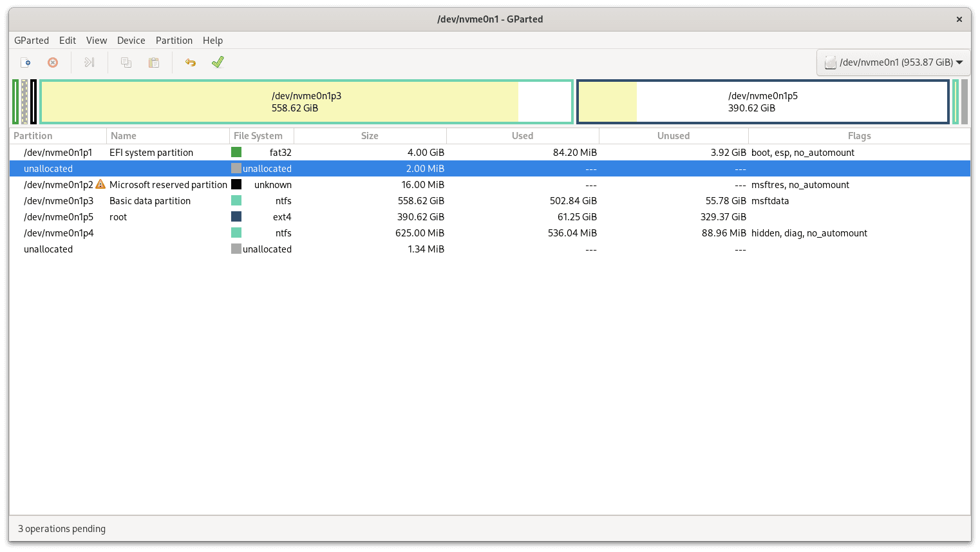Viewport: 980px width, 552px height.
Task: Click the ext4 color swatch for root
Action: click(x=236, y=216)
